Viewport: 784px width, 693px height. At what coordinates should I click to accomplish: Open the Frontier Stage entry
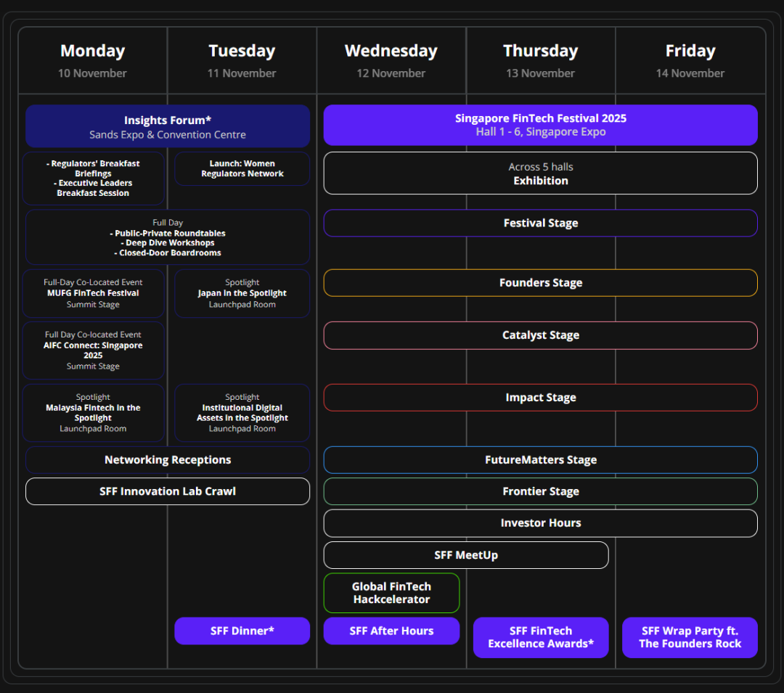(x=540, y=491)
